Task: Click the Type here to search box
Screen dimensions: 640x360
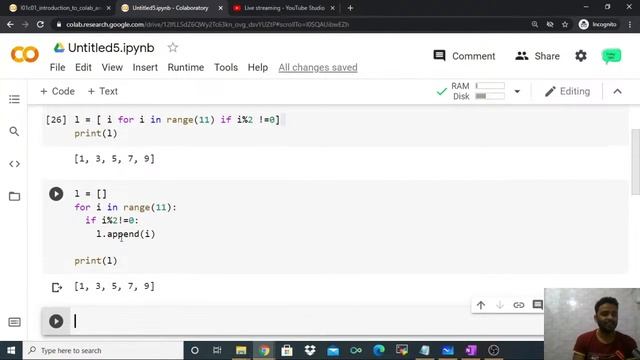Action: pos(103,351)
